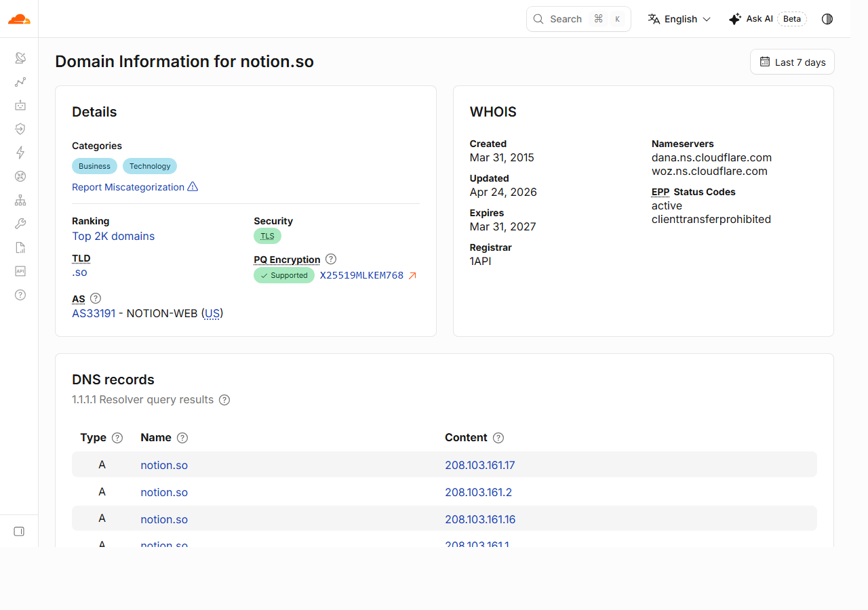Screen dimensions: 868x610
Task: Click the Technology category tag
Action: coord(150,166)
